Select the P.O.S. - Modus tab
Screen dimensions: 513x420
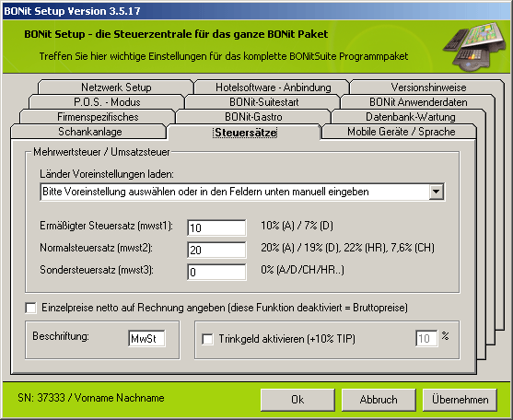107,102
